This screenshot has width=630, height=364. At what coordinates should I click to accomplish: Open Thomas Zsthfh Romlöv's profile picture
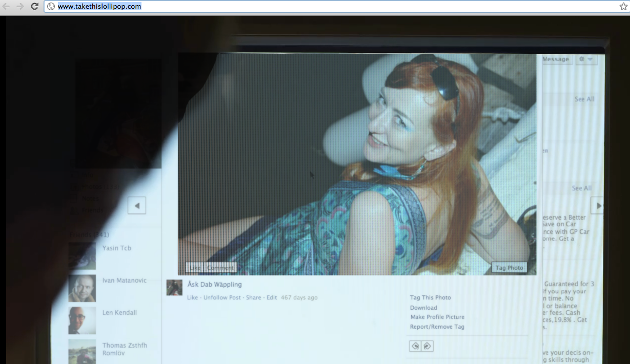click(x=82, y=352)
